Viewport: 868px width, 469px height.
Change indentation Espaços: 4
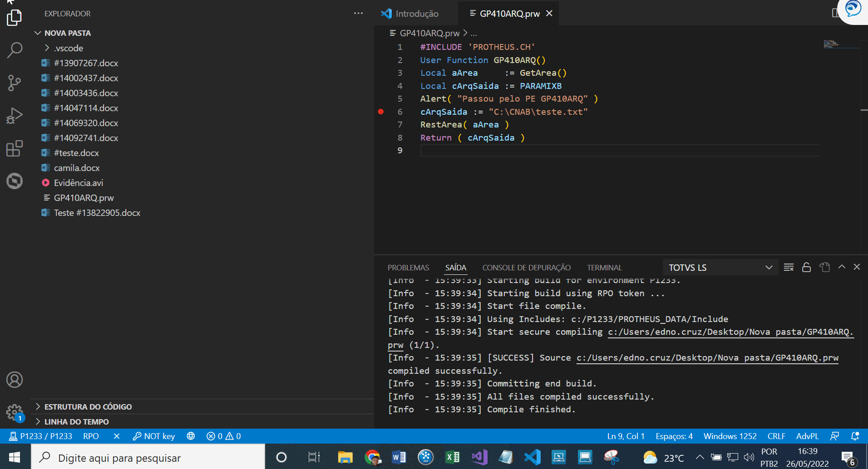coord(674,436)
